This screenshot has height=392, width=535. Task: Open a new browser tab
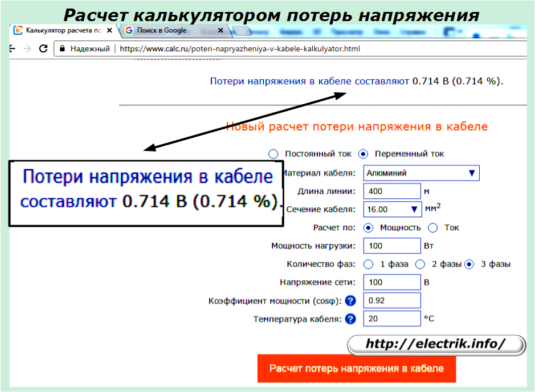(x=242, y=31)
